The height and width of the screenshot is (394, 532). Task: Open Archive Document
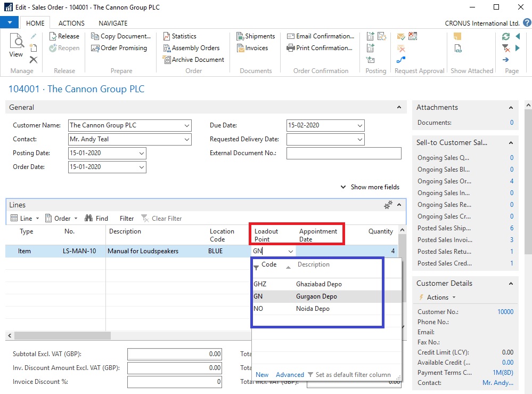[167, 60]
